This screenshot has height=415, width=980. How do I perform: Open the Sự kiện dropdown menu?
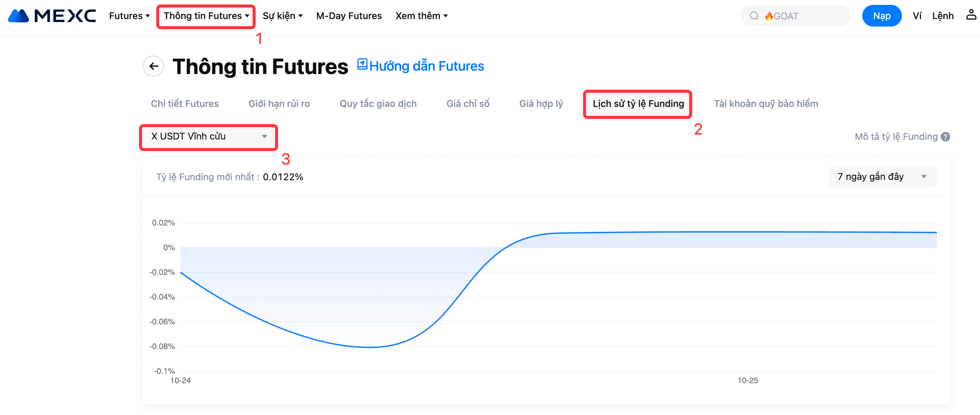[x=282, y=16]
